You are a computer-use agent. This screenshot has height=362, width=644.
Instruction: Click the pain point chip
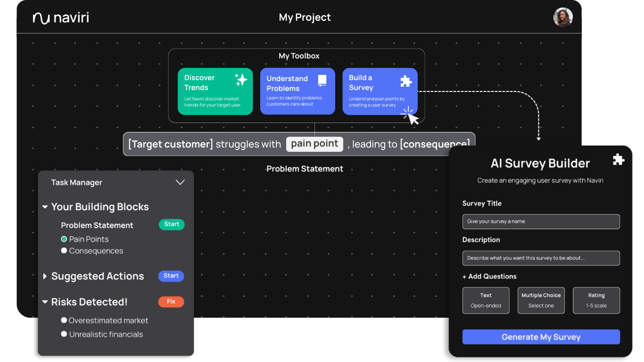(x=314, y=144)
